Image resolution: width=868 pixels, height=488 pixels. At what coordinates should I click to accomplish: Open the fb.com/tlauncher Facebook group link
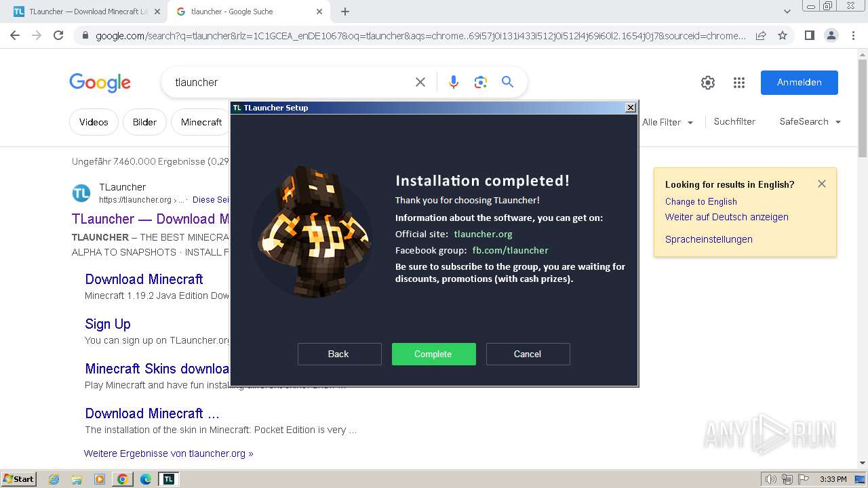point(510,250)
